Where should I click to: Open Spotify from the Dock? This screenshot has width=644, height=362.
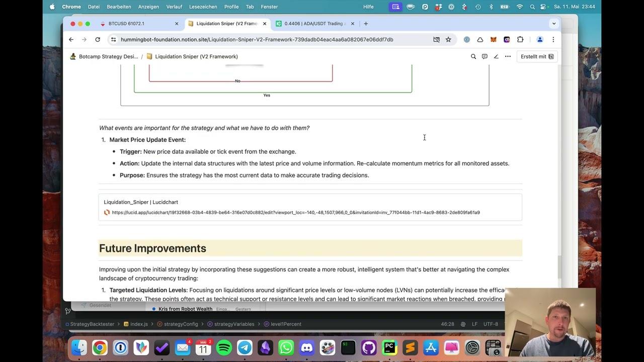point(224,347)
